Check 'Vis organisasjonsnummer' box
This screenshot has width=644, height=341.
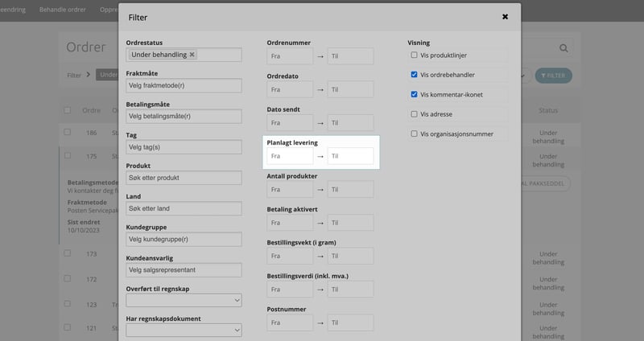coord(415,134)
